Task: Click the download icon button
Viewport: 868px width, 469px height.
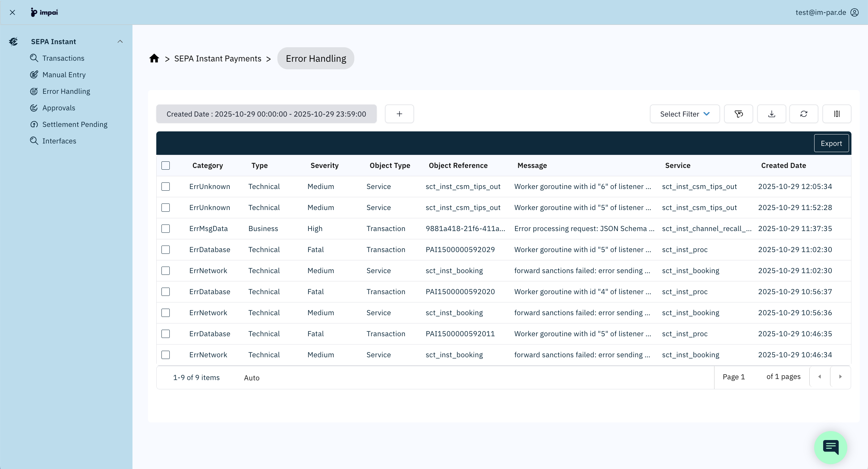Action: click(x=771, y=114)
